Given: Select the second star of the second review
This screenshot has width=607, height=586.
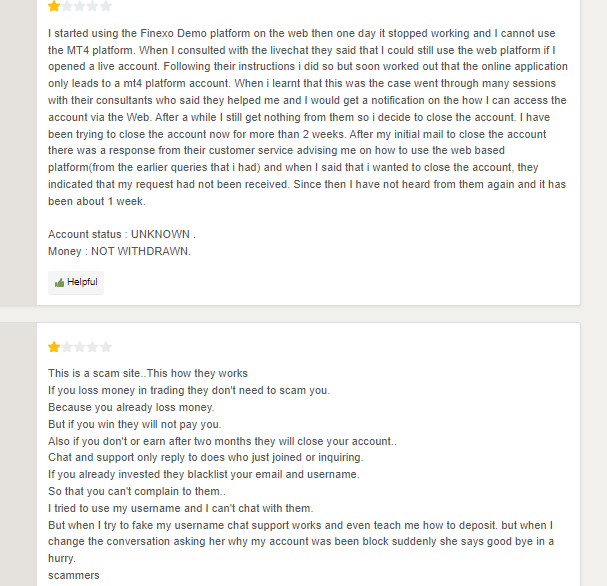Looking at the screenshot, I should tap(67, 347).
